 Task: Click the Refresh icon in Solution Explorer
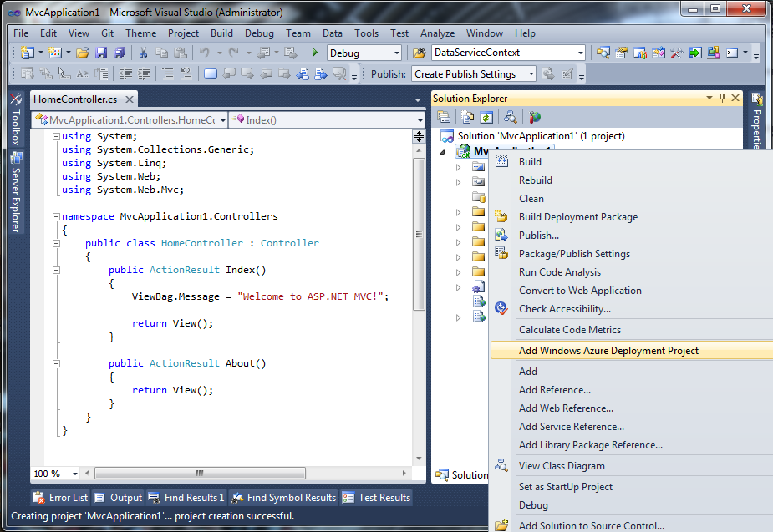486,117
